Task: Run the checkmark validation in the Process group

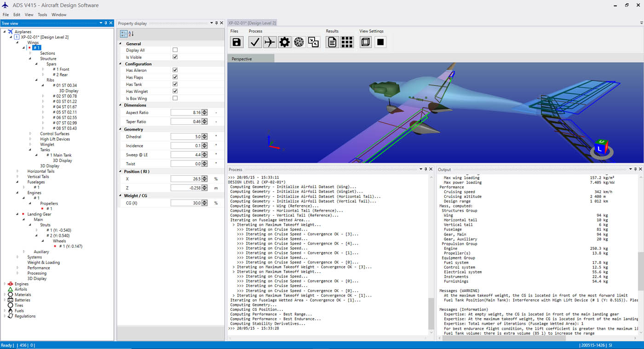Action: [254, 42]
